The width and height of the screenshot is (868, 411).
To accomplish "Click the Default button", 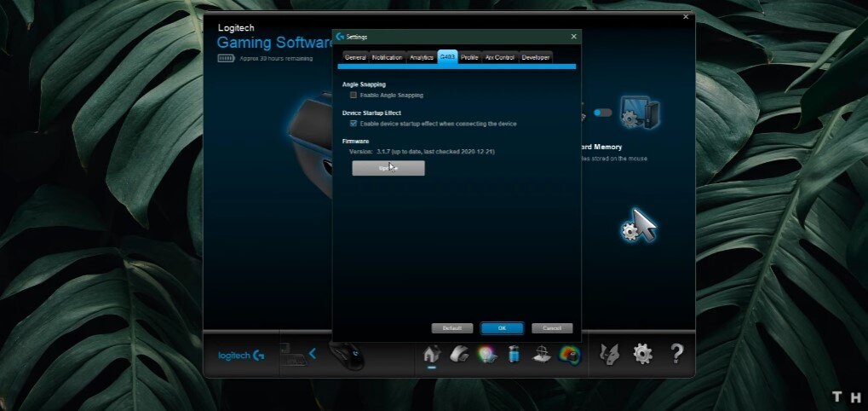I will [452, 328].
